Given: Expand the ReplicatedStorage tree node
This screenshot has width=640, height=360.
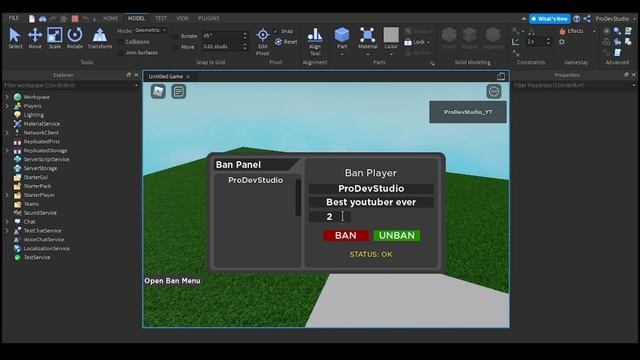Looking at the screenshot, I should (7, 151).
